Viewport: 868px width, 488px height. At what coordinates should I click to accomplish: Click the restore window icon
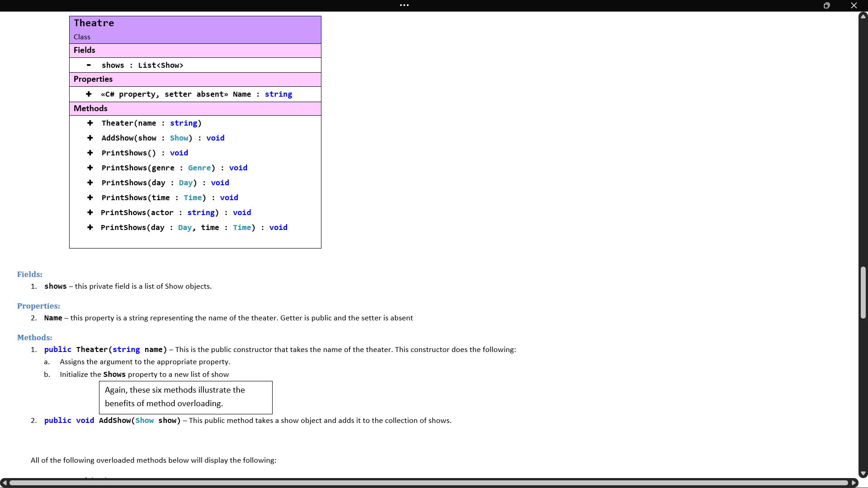826,5
